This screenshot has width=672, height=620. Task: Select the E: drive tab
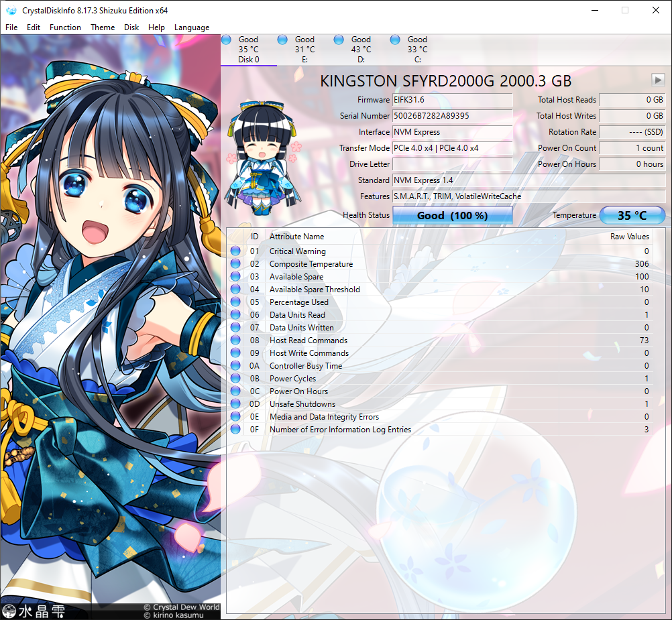click(304, 50)
